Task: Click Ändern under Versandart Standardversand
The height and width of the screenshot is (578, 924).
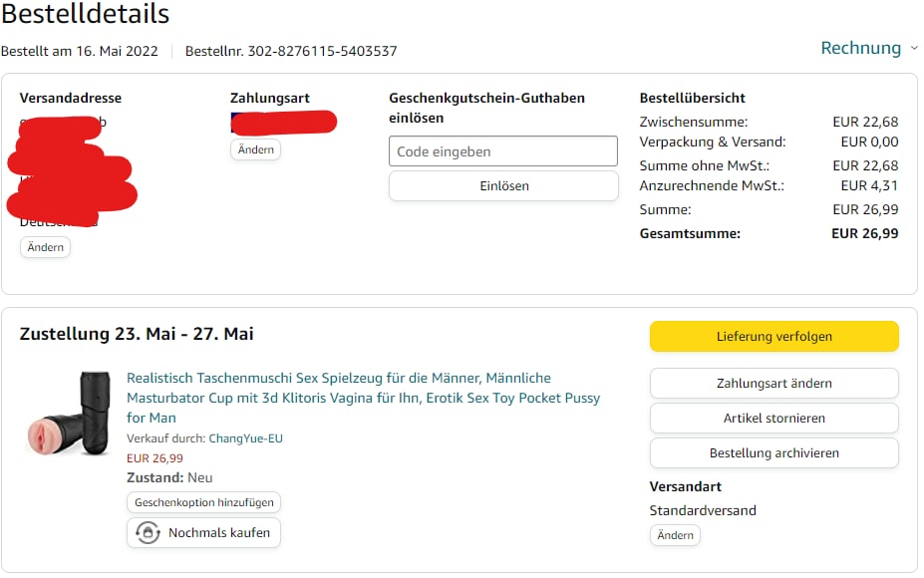Action: point(675,535)
